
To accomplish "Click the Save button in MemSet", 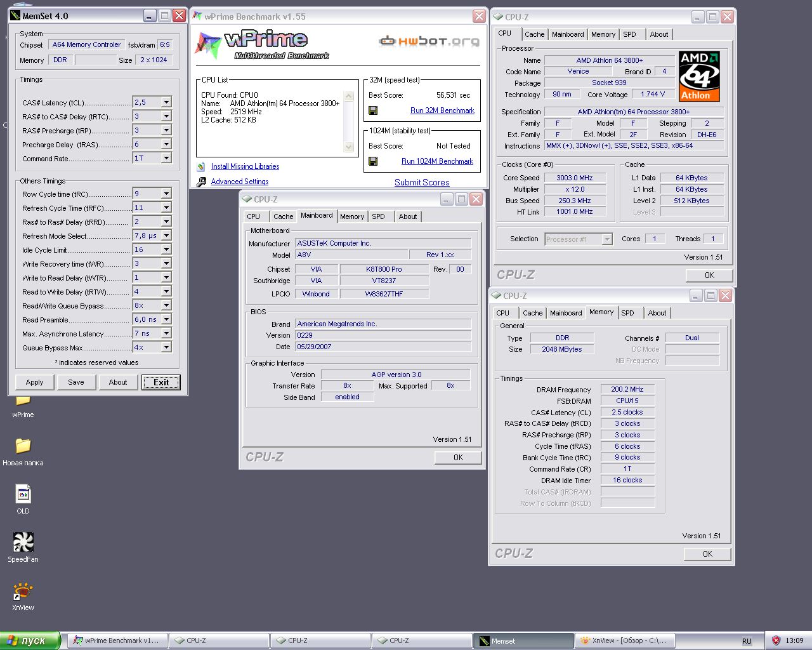I will [76, 382].
